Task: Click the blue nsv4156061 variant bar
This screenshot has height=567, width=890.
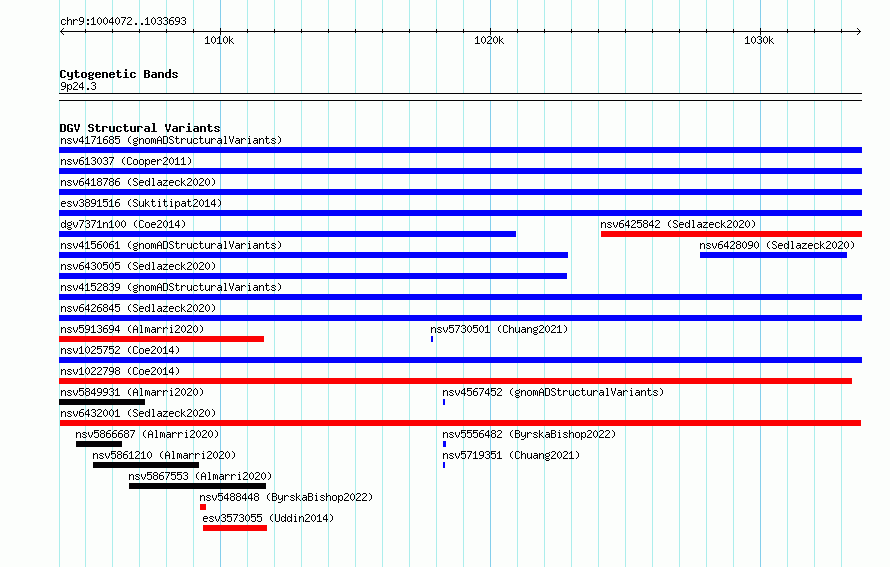Action: (313, 255)
